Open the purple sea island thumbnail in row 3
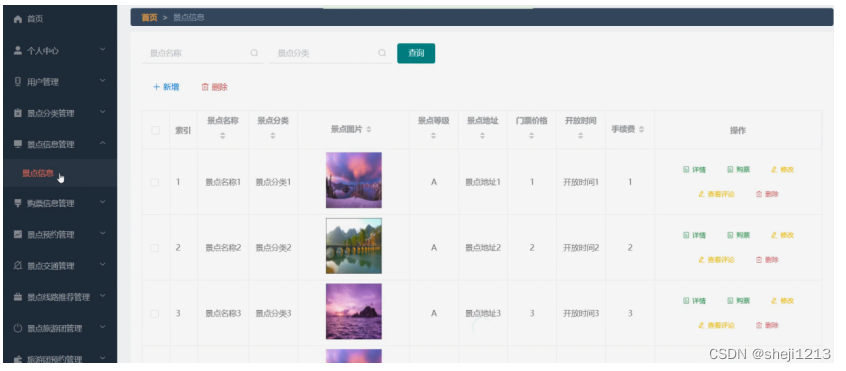The image size is (846, 371). tap(354, 312)
